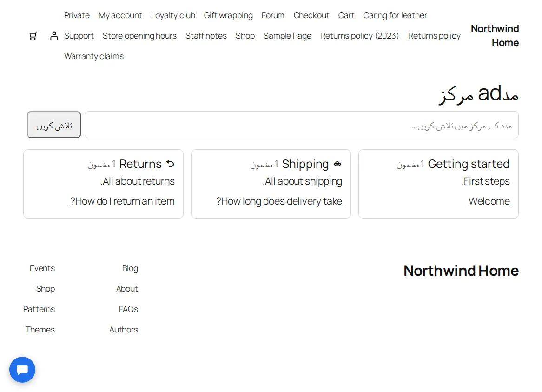
Task: Open Staff notes page
Action: pos(206,36)
